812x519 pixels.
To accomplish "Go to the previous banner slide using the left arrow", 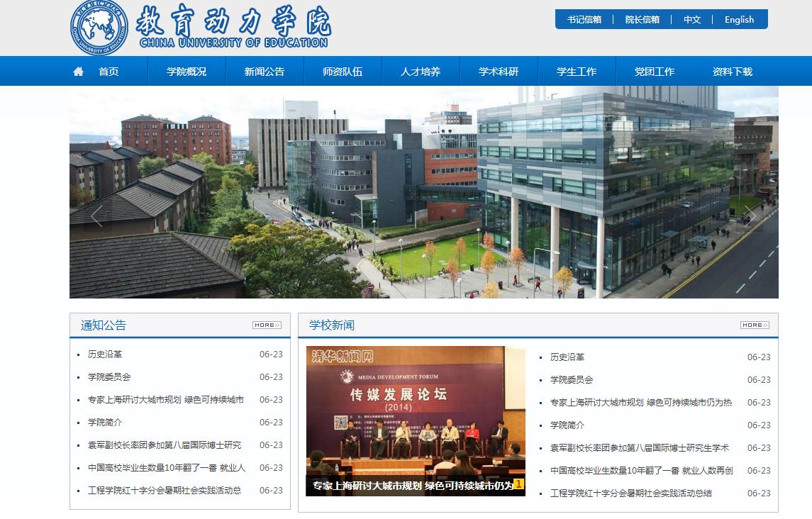I will click(97, 216).
